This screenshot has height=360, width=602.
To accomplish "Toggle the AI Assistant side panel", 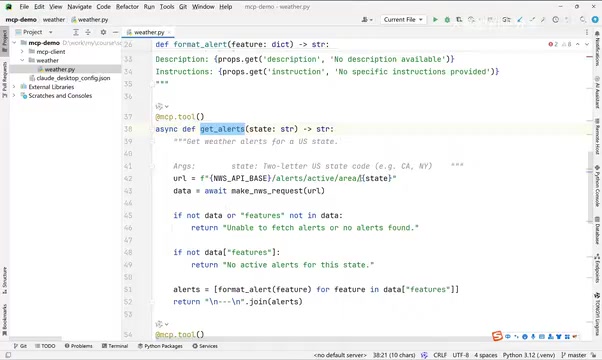I will pyautogui.click(x=597, y=92).
